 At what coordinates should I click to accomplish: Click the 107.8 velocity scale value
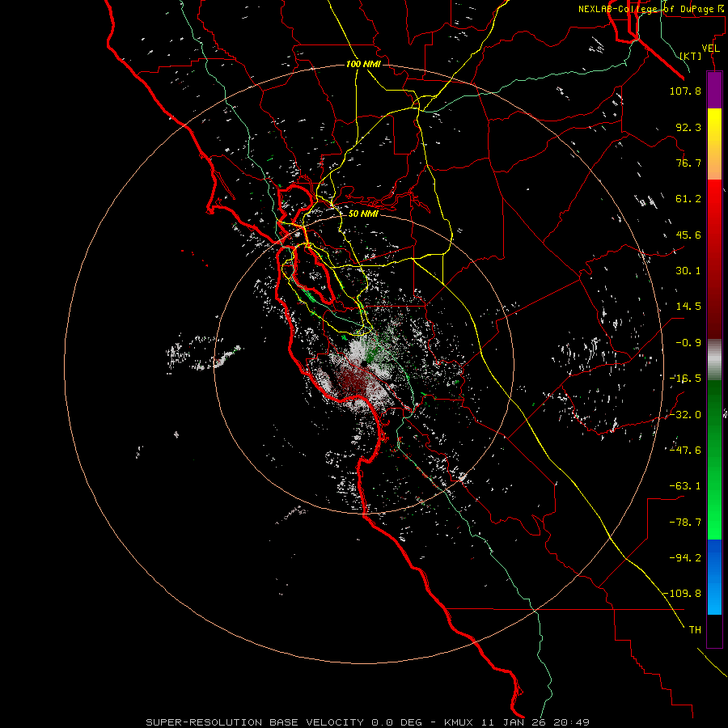pyautogui.click(x=685, y=91)
